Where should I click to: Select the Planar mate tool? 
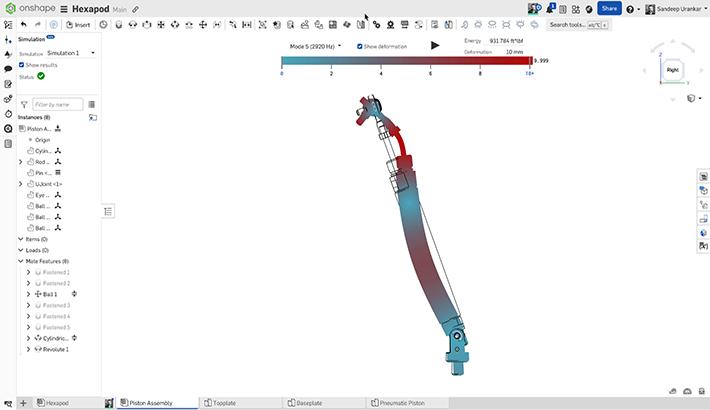coord(161,25)
